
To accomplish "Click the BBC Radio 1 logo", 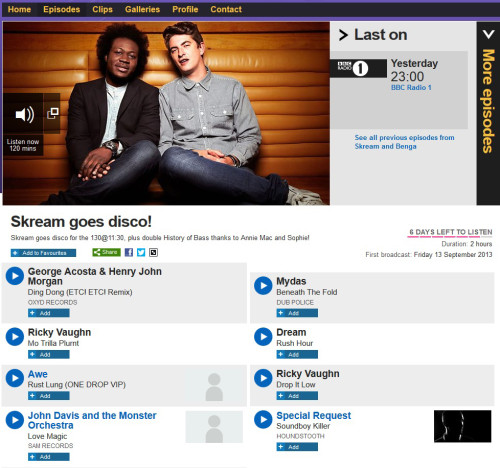I will [358, 68].
